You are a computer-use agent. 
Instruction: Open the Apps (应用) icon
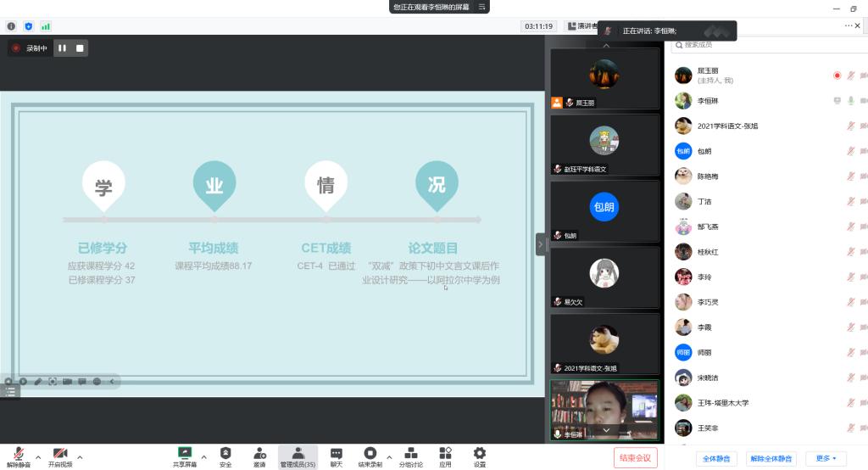[x=445, y=454]
